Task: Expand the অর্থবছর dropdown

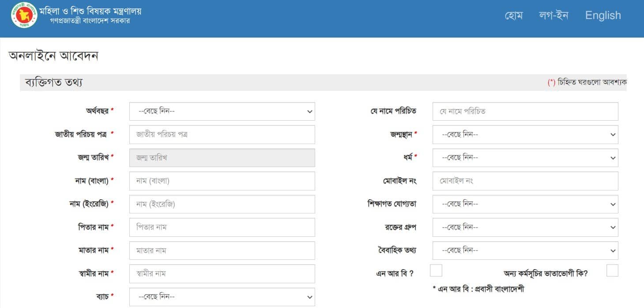Action: click(x=222, y=111)
